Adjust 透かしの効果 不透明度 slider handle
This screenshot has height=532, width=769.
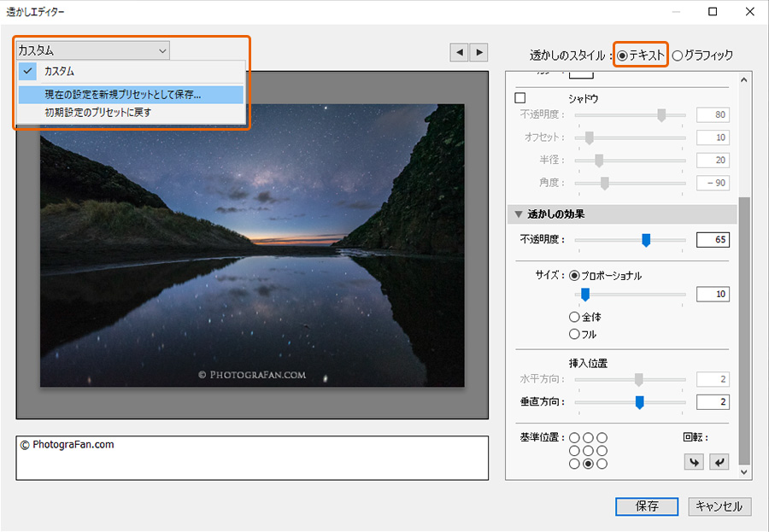tap(646, 240)
